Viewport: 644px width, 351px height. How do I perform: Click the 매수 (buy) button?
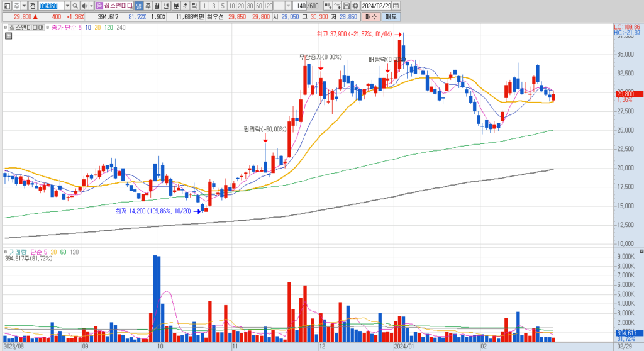click(x=370, y=17)
